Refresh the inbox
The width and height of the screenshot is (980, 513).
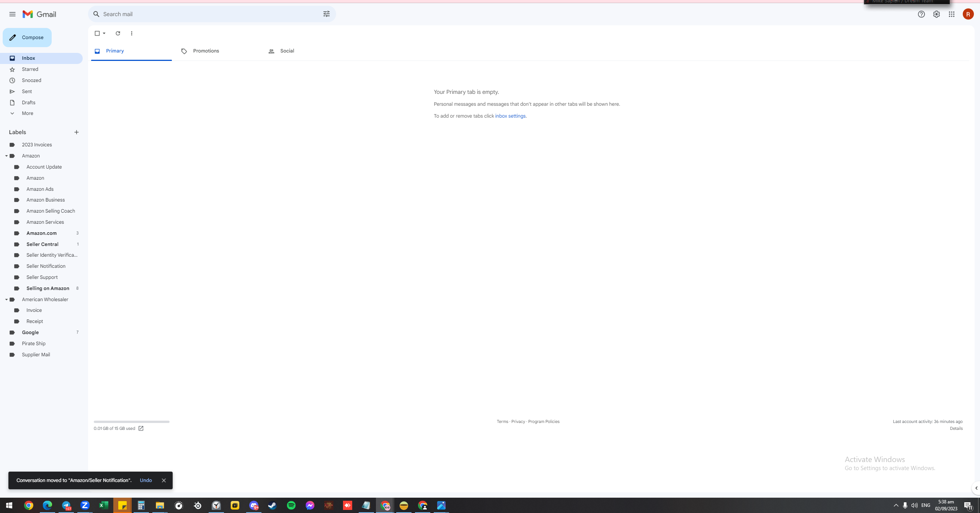pyautogui.click(x=118, y=33)
